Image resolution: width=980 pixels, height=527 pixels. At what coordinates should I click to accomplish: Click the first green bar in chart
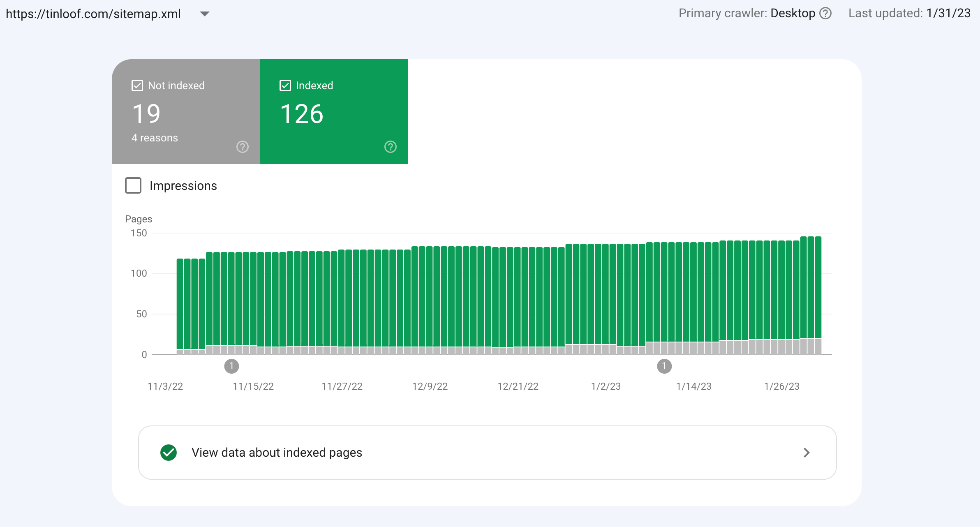180,304
